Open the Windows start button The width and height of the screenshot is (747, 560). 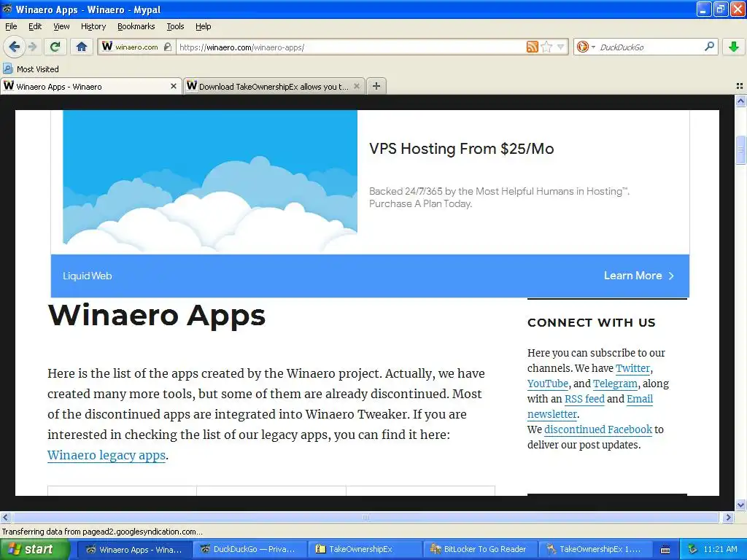(x=35, y=549)
